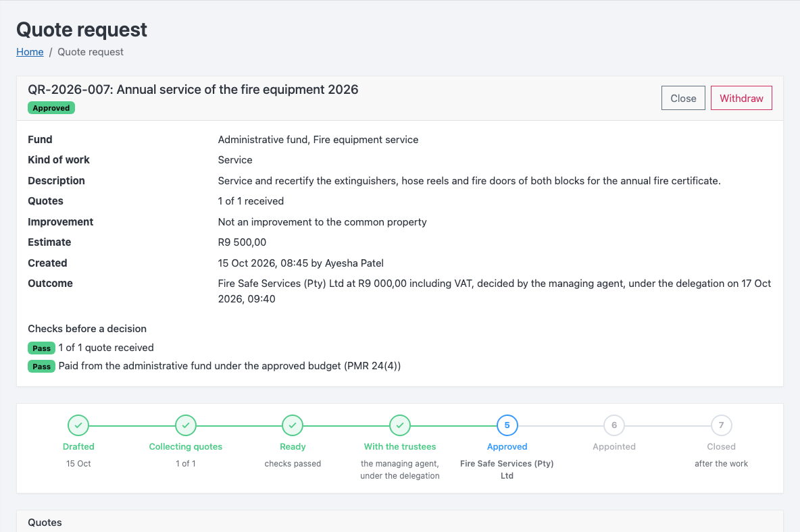Click '1 of 1 received' quotes value
800x532 pixels.
[x=251, y=201]
